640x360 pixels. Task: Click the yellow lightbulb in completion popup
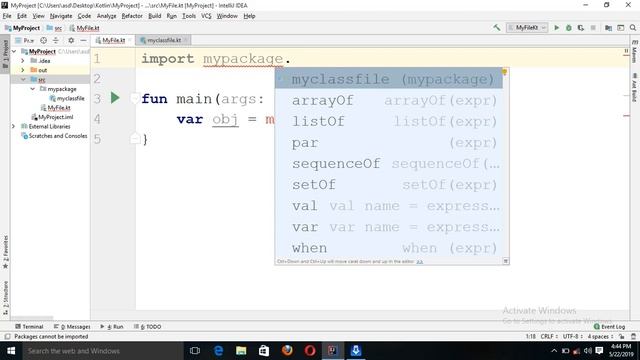[504, 72]
